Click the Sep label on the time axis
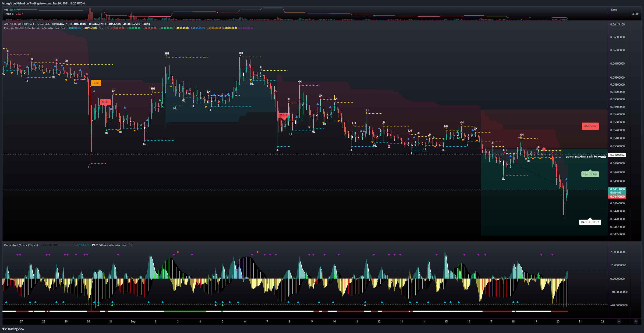 [x=133, y=322]
